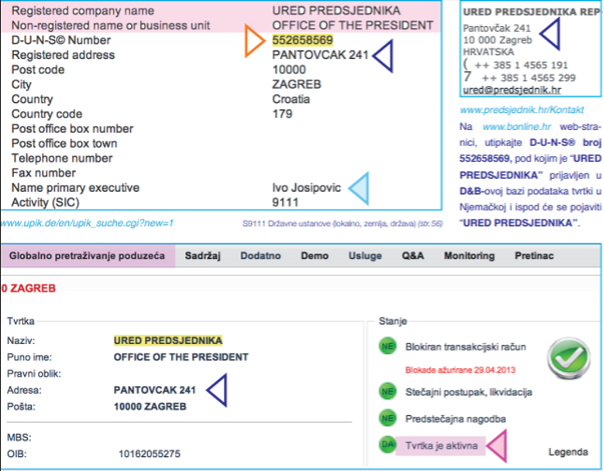The width and height of the screenshot is (604, 472).
Task: Click the phone number ++ 385 1 4565 191
Action: click(x=521, y=65)
